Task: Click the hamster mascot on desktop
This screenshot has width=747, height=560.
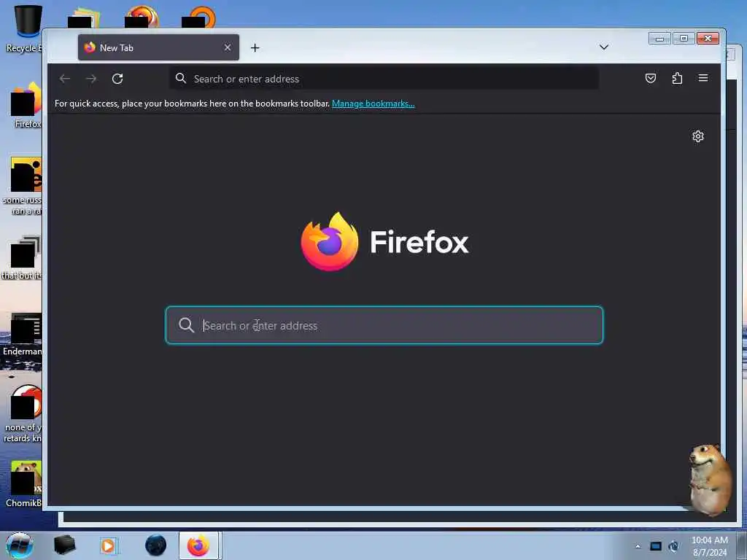Action: click(x=711, y=480)
